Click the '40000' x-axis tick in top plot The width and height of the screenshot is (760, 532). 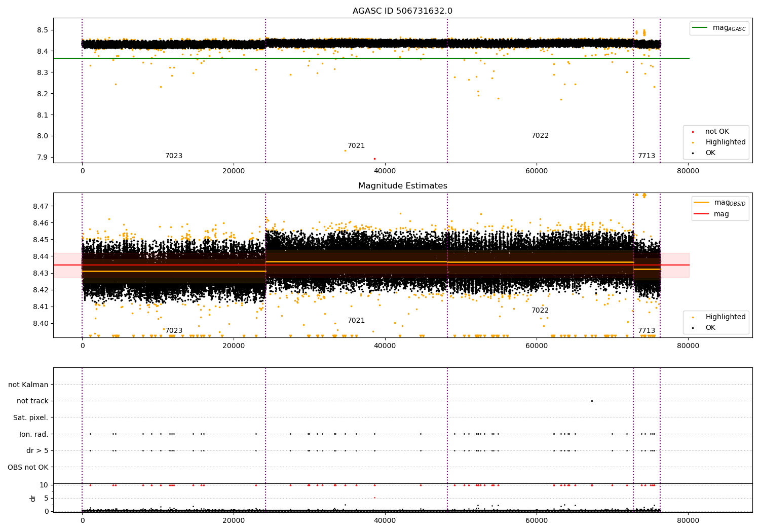[385, 171]
